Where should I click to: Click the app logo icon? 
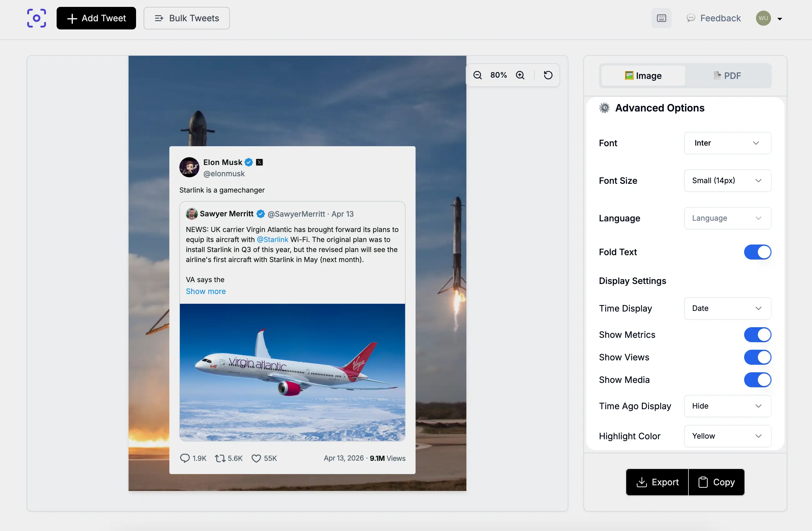[x=37, y=18]
